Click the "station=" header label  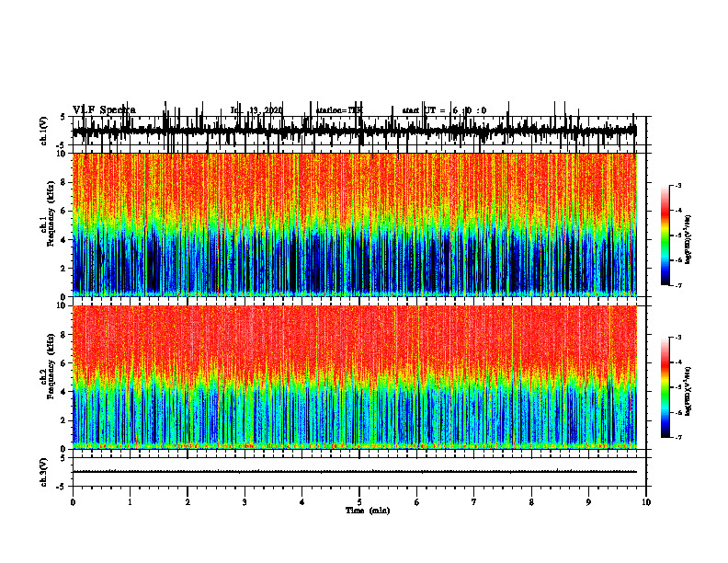332,110
